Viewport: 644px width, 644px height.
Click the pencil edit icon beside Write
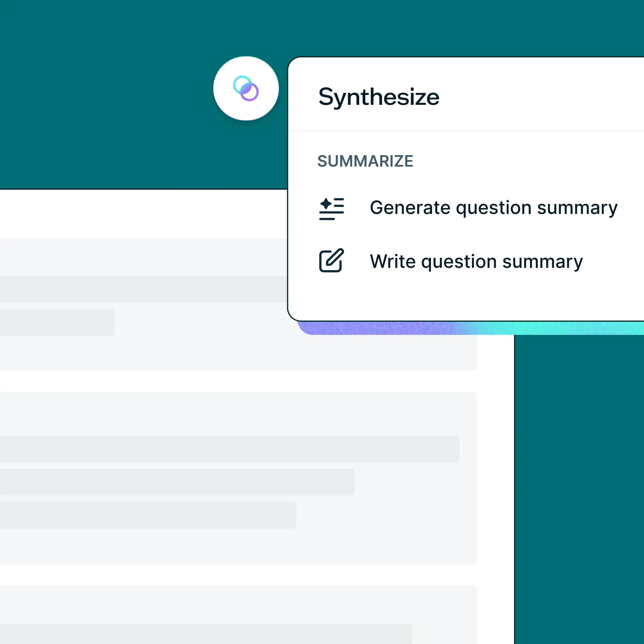coord(331,260)
